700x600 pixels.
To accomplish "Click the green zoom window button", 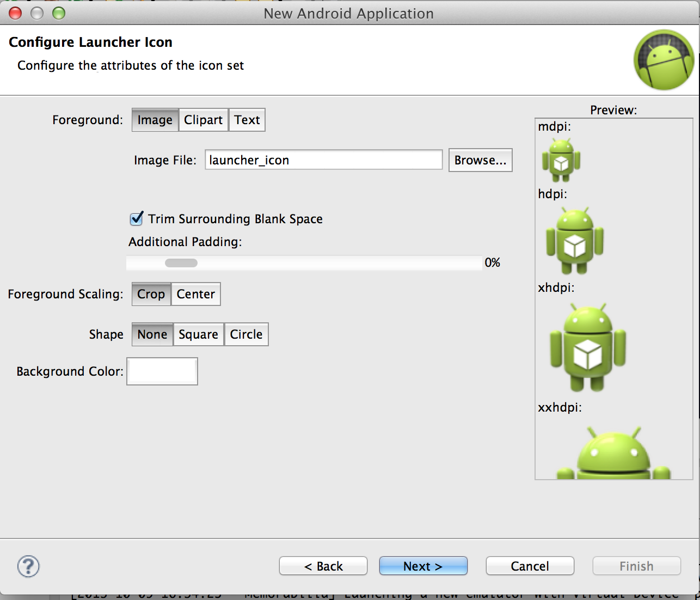I will tap(59, 13).
